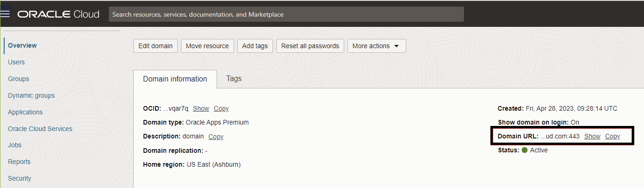Screen dimensions: 644x188
Task: Copy the domain description
Action: point(216,137)
